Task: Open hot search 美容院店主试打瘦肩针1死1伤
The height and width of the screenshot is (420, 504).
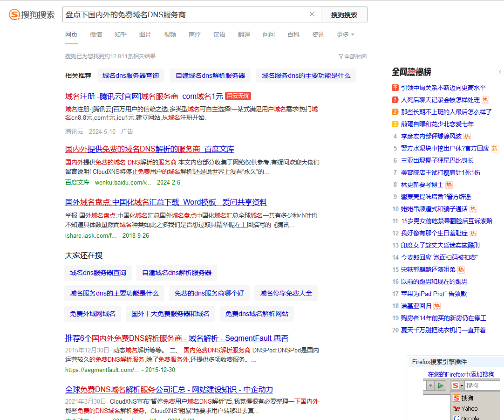Action: (x=440, y=172)
